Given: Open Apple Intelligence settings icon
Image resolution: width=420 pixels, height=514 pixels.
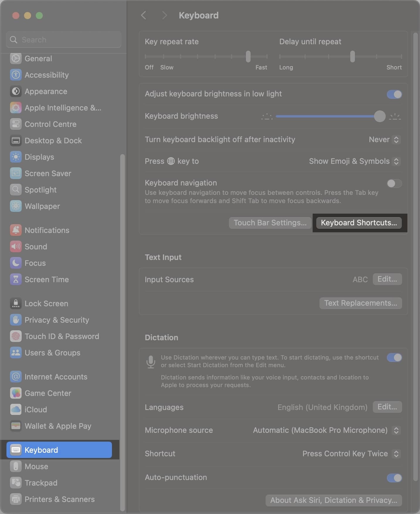Looking at the screenshot, I should click(x=16, y=108).
